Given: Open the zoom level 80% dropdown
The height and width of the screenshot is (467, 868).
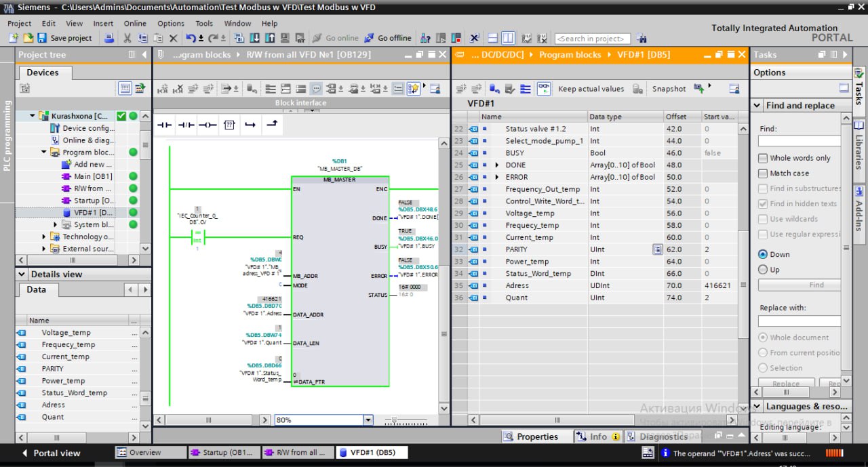Looking at the screenshot, I should point(368,420).
